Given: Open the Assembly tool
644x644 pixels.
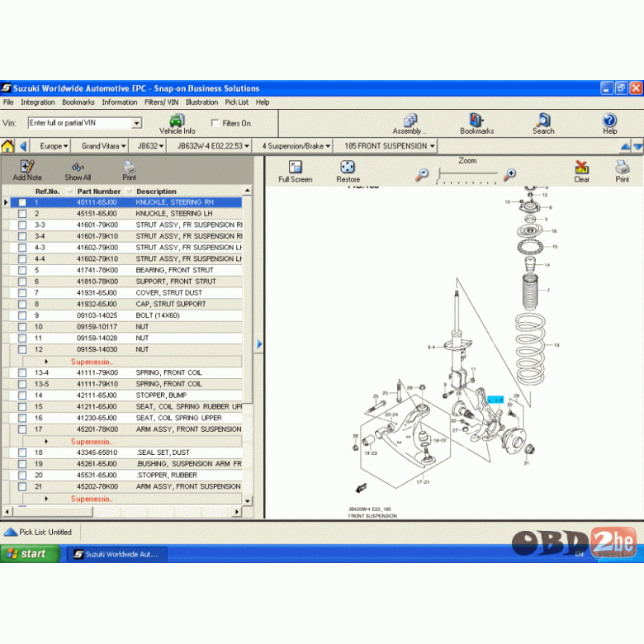Looking at the screenshot, I should tap(409, 125).
